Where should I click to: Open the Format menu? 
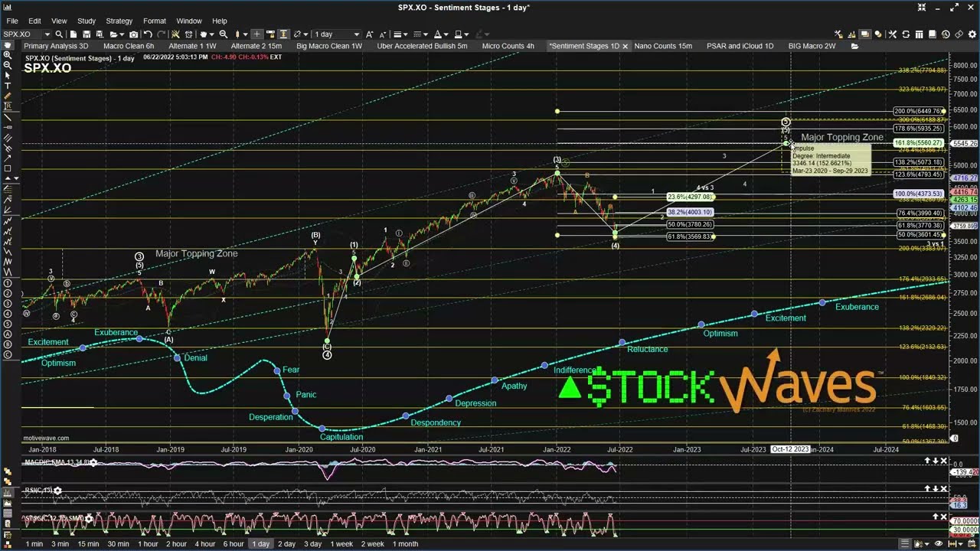[x=154, y=21]
